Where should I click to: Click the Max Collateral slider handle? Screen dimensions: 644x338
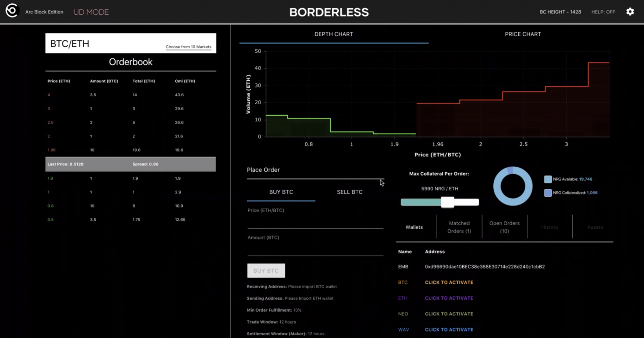coord(447,202)
